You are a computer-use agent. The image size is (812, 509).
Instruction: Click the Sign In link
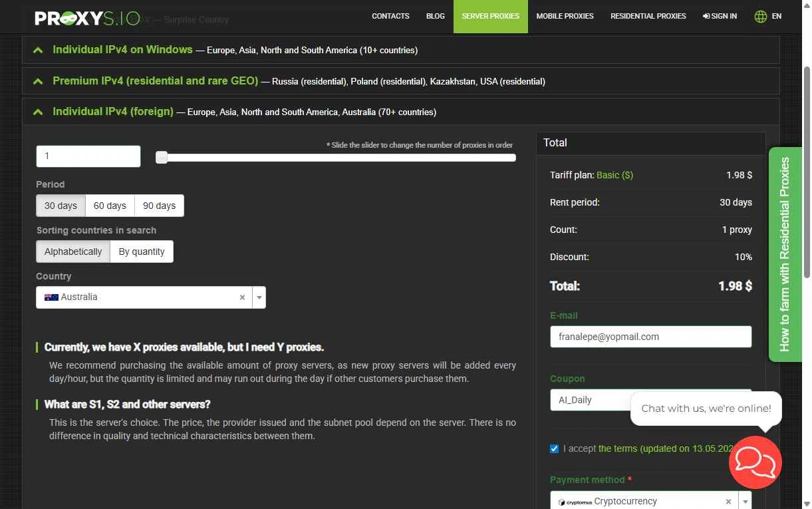pyautogui.click(x=720, y=16)
